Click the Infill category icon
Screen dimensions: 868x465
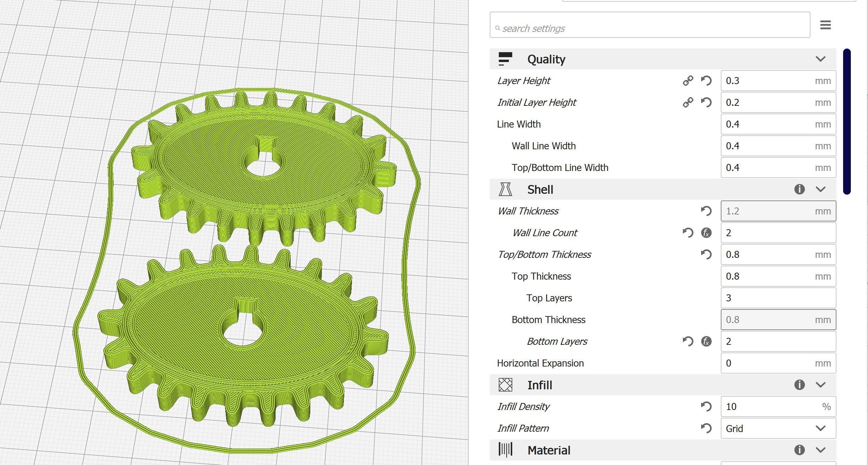[x=505, y=385]
